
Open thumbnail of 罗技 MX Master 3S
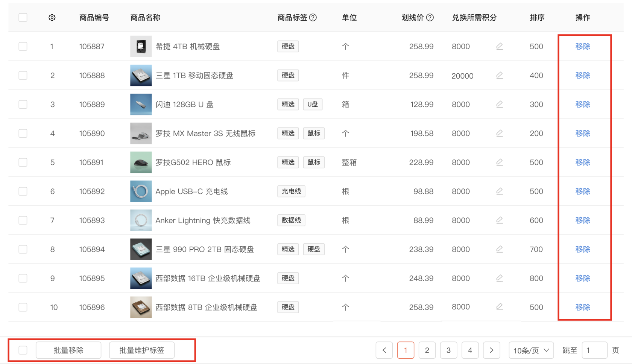click(141, 133)
